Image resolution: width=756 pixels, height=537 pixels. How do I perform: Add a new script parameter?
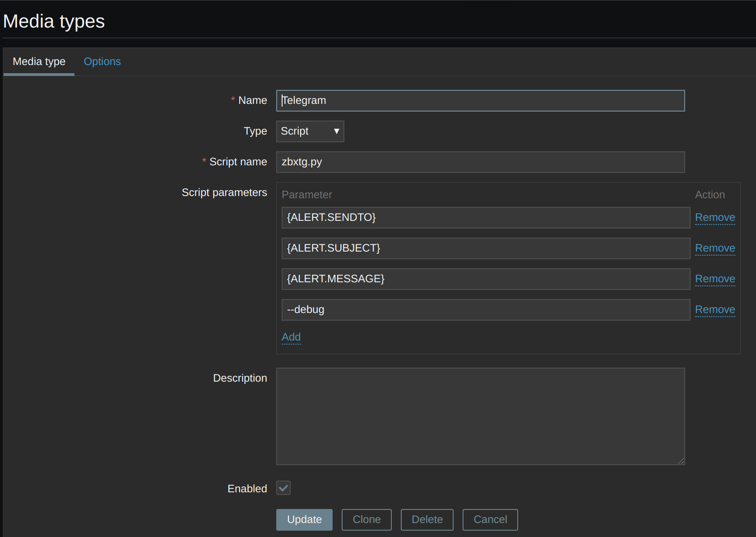(x=291, y=337)
